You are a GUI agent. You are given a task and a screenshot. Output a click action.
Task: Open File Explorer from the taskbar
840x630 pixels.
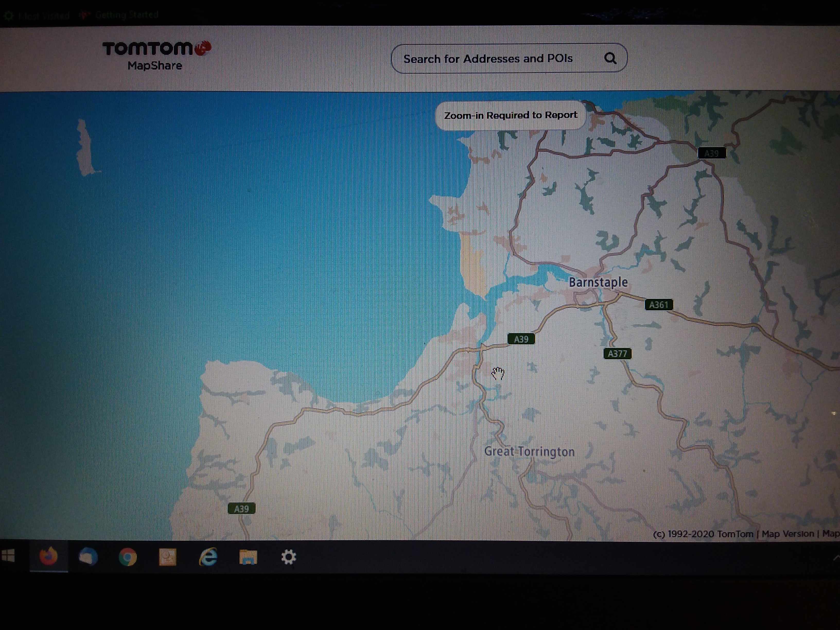click(248, 557)
